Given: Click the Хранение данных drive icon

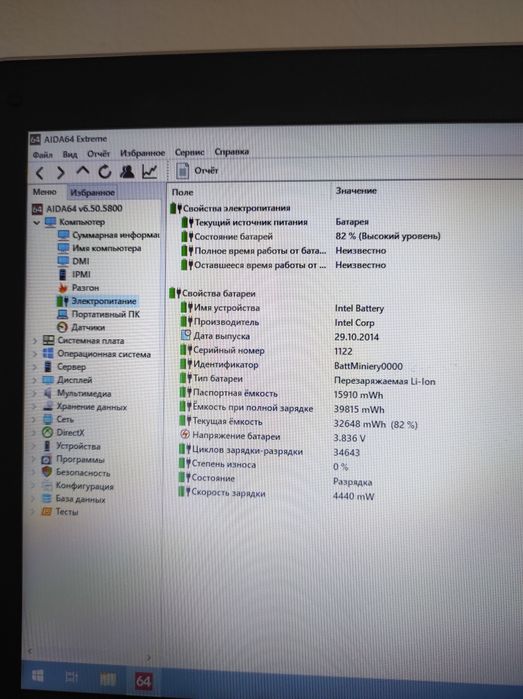Looking at the screenshot, I should click(x=47, y=407).
